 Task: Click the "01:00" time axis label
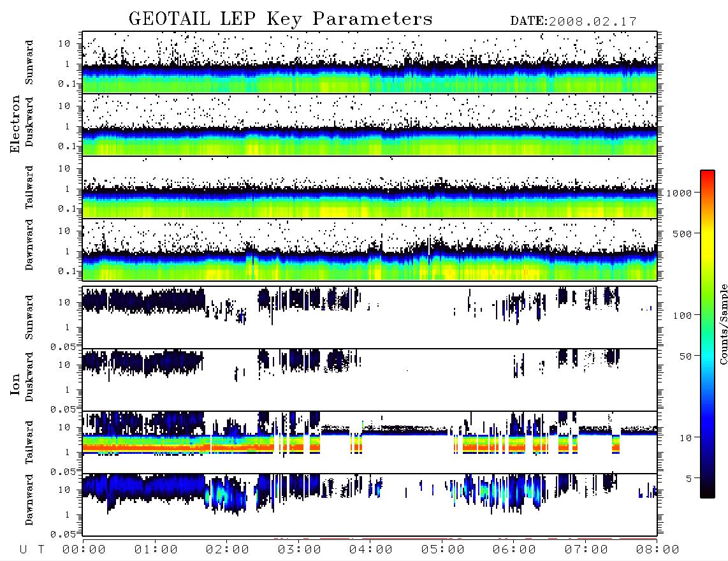point(156,550)
